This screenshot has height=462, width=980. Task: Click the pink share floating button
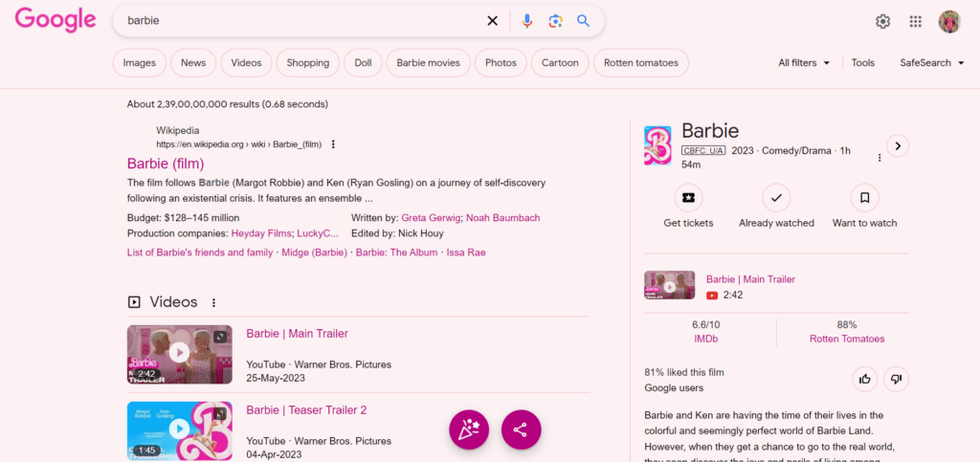pyautogui.click(x=521, y=429)
